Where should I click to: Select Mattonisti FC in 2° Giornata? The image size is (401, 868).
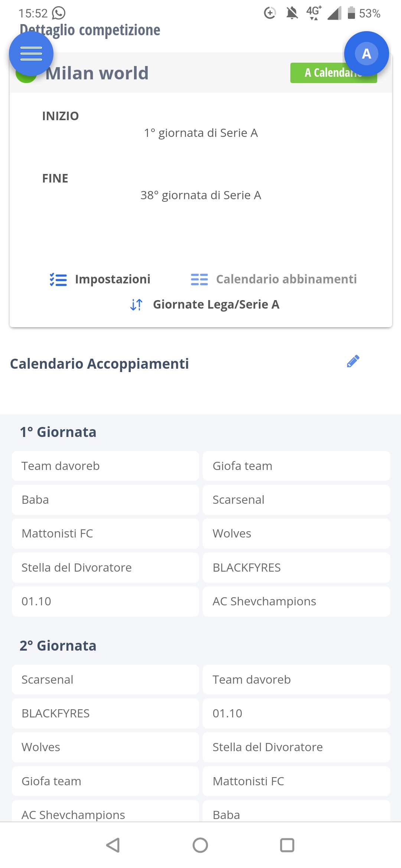296,781
